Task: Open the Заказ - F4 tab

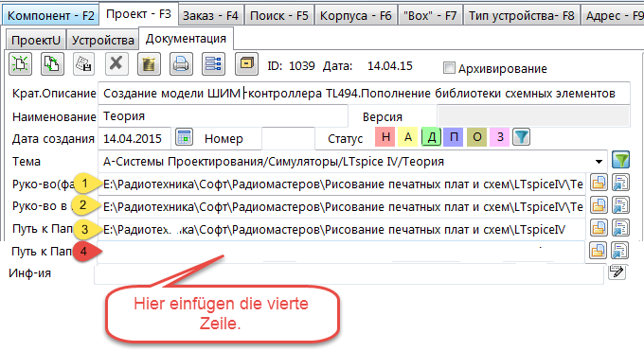Action: tap(210, 15)
